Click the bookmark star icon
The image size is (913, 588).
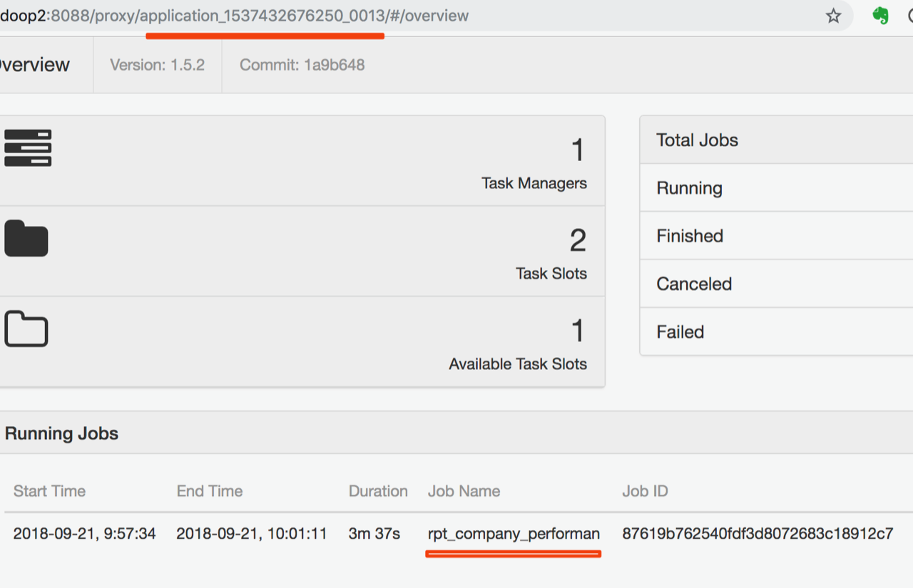pyautogui.click(x=833, y=16)
